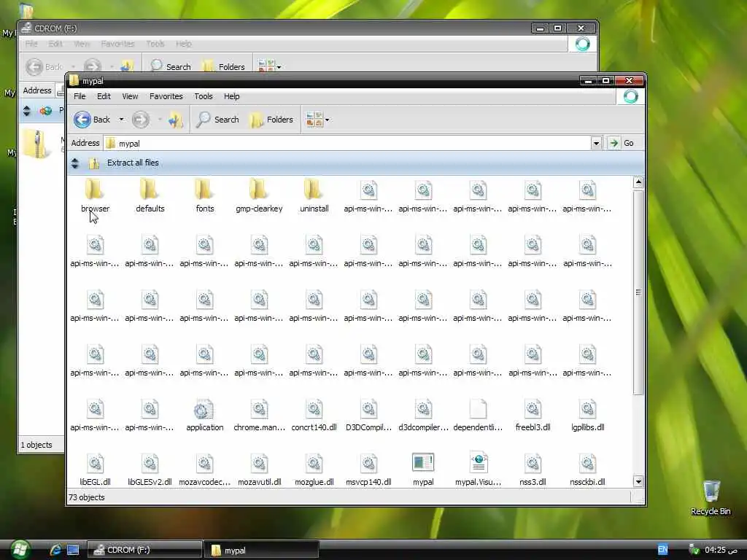The image size is (747, 560).
Task: Click the scrollbar down arrow
Action: click(638, 481)
